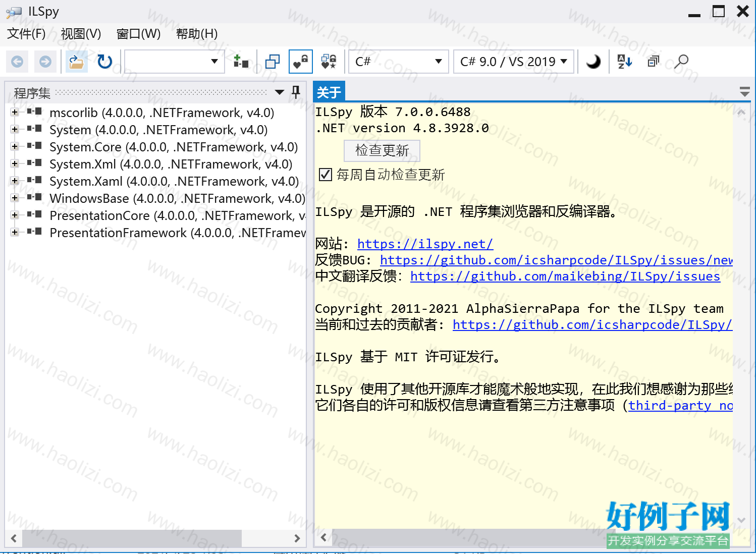The height and width of the screenshot is (554, 756).
Task: Open an assembly file from toolbar
Action: [x=77, y=62]
